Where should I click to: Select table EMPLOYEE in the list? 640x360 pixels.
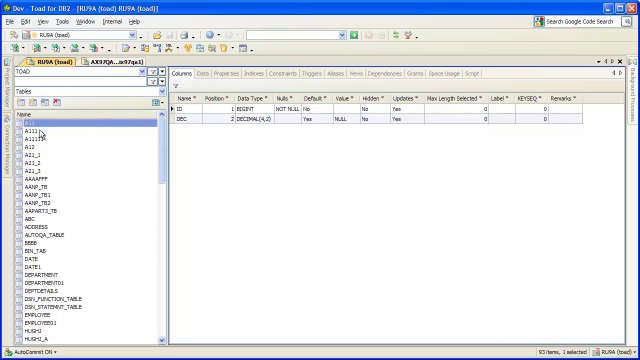pos(37,315)
